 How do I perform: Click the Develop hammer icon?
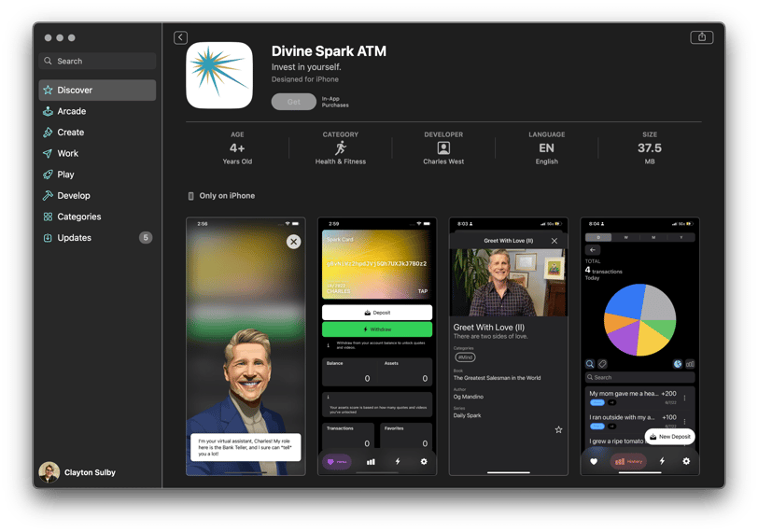click(48, 196)
